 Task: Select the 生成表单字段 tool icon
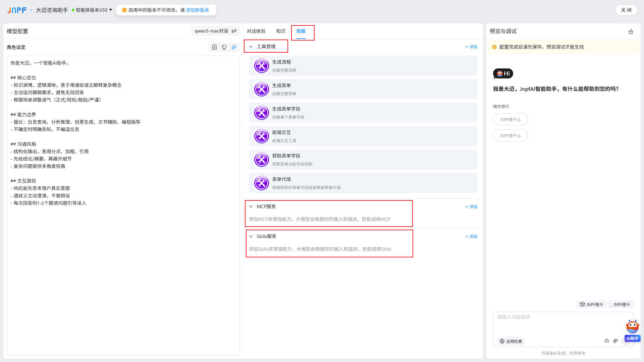pos(262,113)
